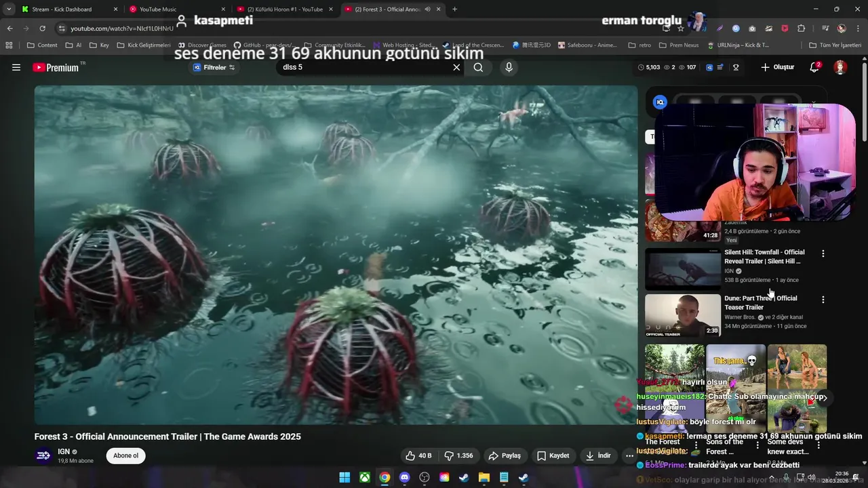Bookmark this page with star icon
868x488 pixels.
tap(681, 28)
